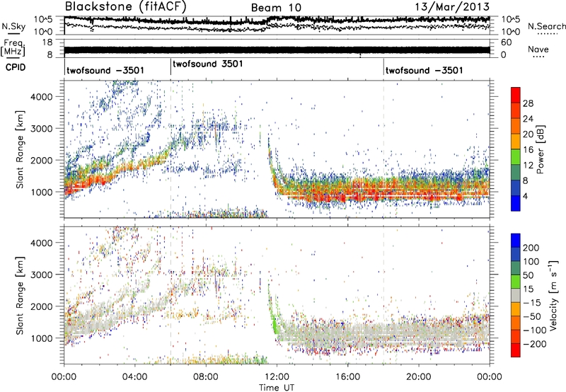This screenshot has width=566, height=392.
Task: Click the '20:00' time axis tick label
Action: point(419,377)
